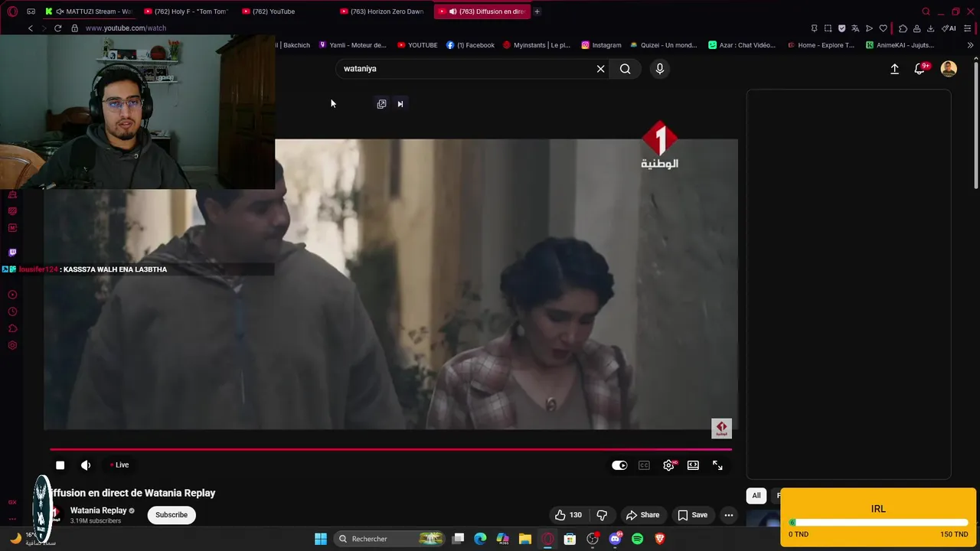This screenshot has width=980, height=551.
Task: Select the All filter chip
Action: [x=756, y=495]
